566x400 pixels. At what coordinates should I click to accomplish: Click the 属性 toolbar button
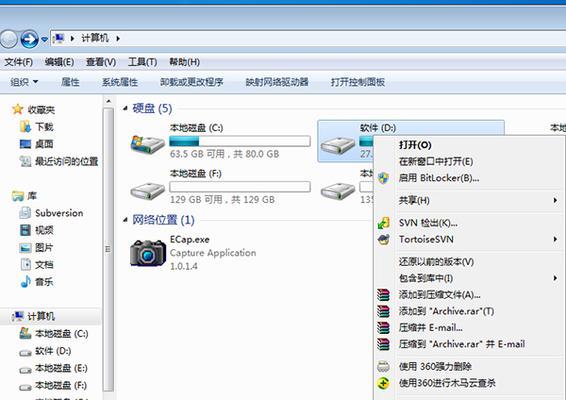point(70,82)
